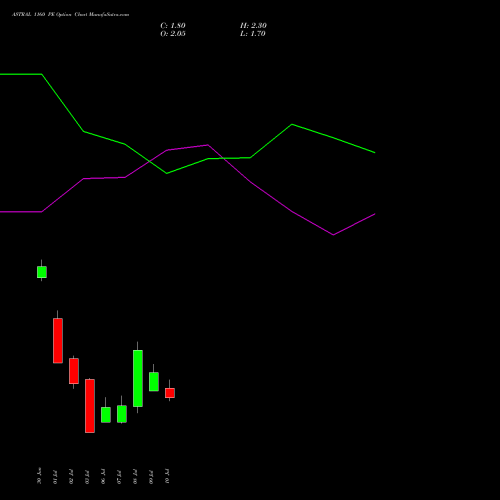This screenshot has height=500, width=500.
Task: Click the last small red candlestick
Action: tap(170, 393)
